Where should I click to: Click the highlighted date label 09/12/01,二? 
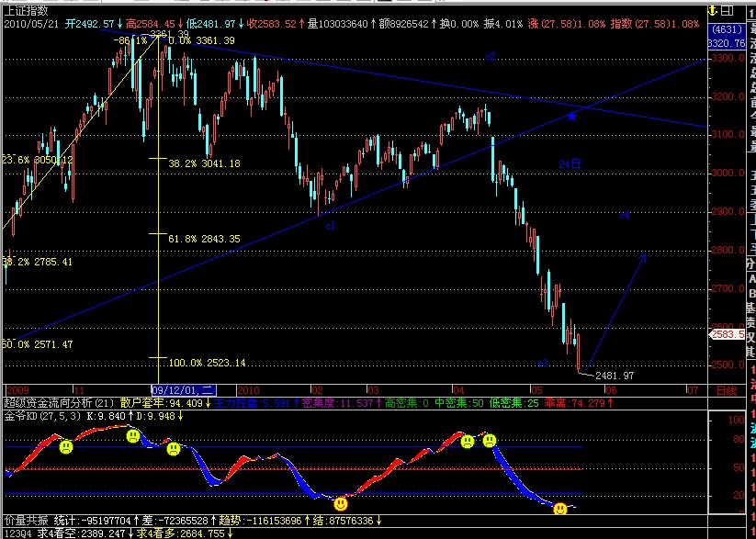[x=184, y=390]
